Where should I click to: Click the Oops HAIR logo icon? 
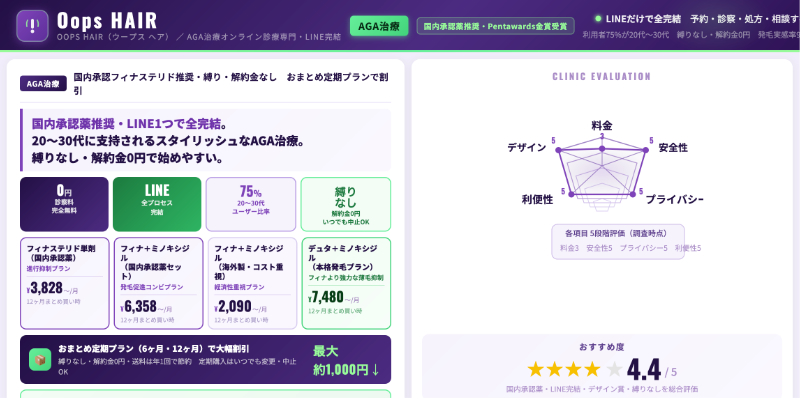[32, 25]
